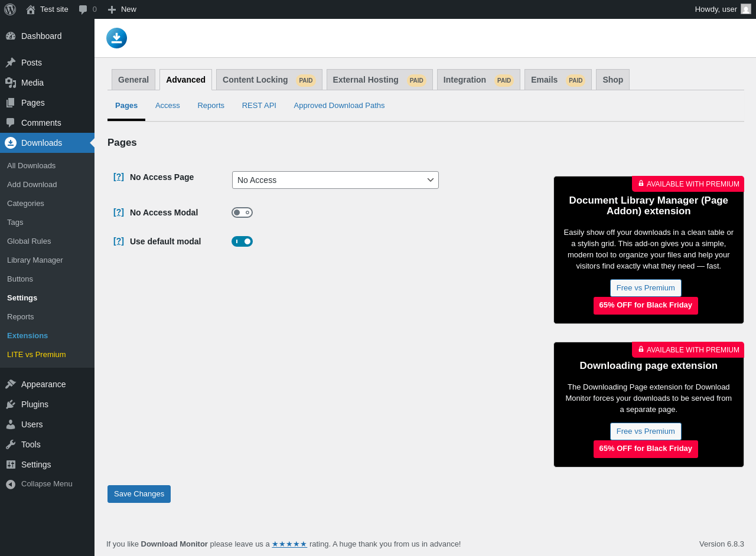
Task: Open help tooltip for Use default modal
Action: 119,241
